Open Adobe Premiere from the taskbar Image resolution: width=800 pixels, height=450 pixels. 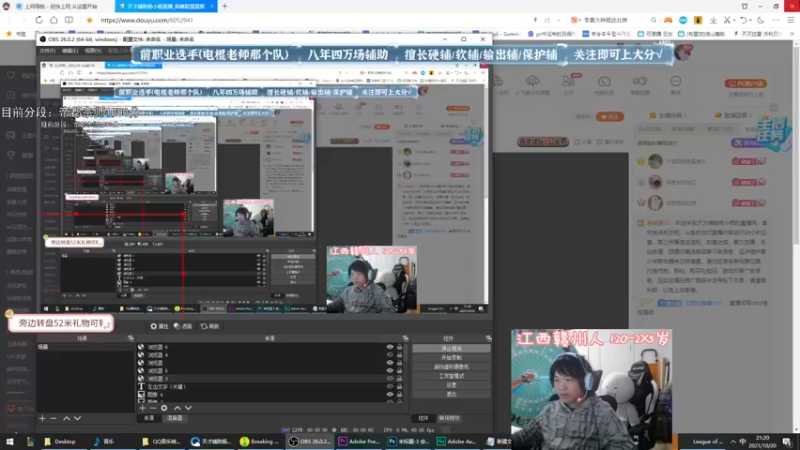[360, 441]
